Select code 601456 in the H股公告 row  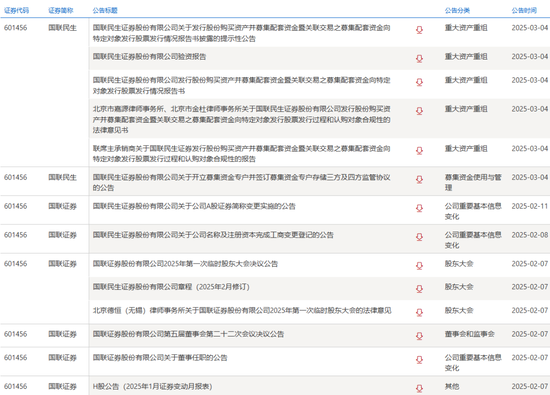click(15, 386)
